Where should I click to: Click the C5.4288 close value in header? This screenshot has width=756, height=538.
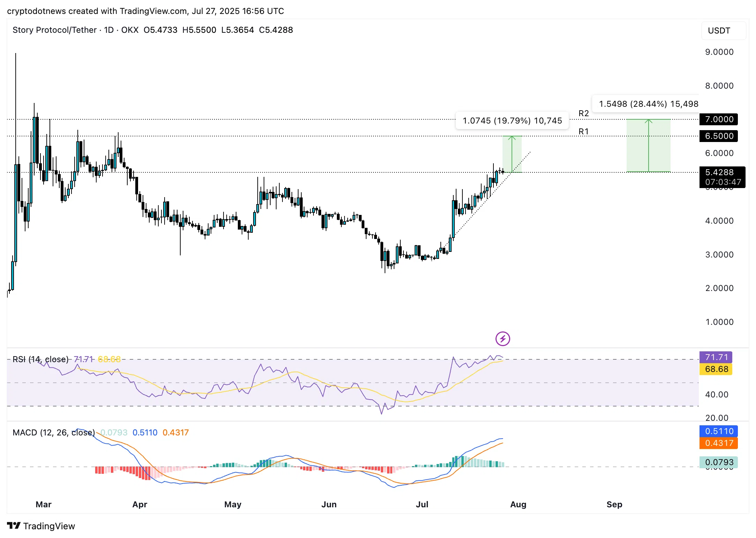tap(276, 30)
